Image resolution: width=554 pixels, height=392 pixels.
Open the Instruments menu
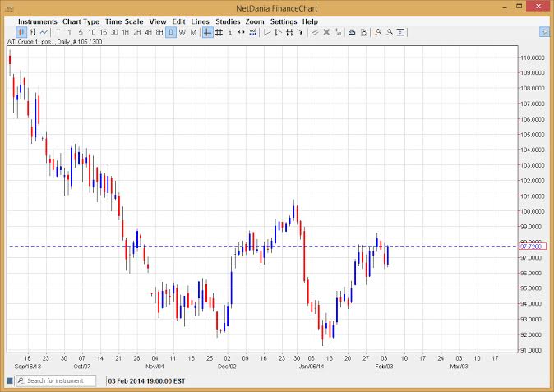point(38,21)
